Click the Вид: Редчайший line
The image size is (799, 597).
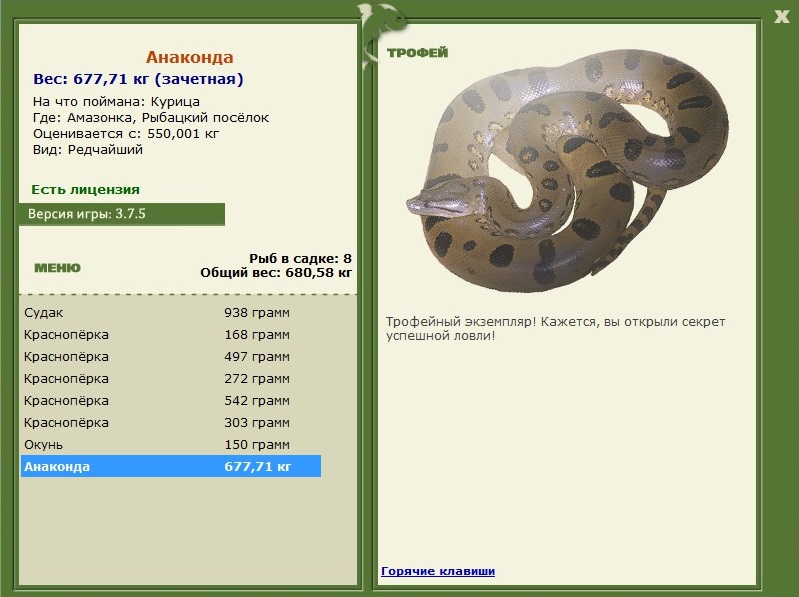(88, 150)
